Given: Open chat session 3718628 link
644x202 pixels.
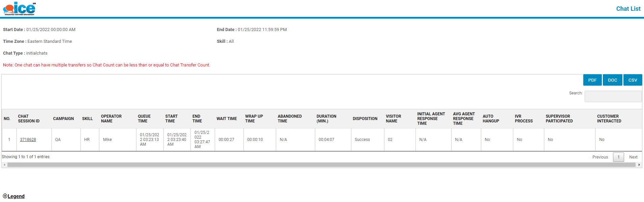Looking at the screenshot, I should [x=28, y=140].
